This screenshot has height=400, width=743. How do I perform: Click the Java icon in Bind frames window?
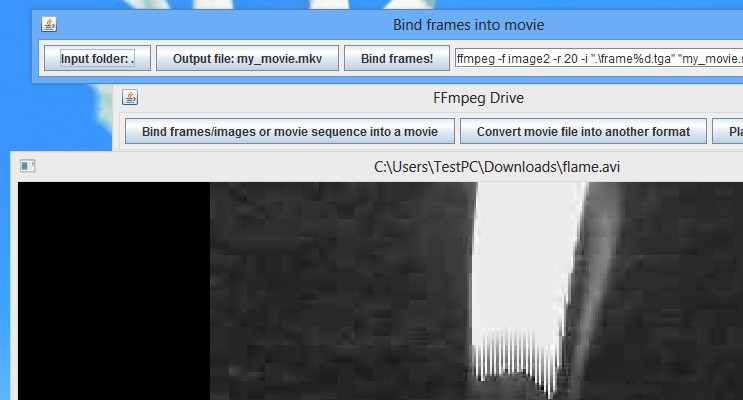click(x=49, y=24)
